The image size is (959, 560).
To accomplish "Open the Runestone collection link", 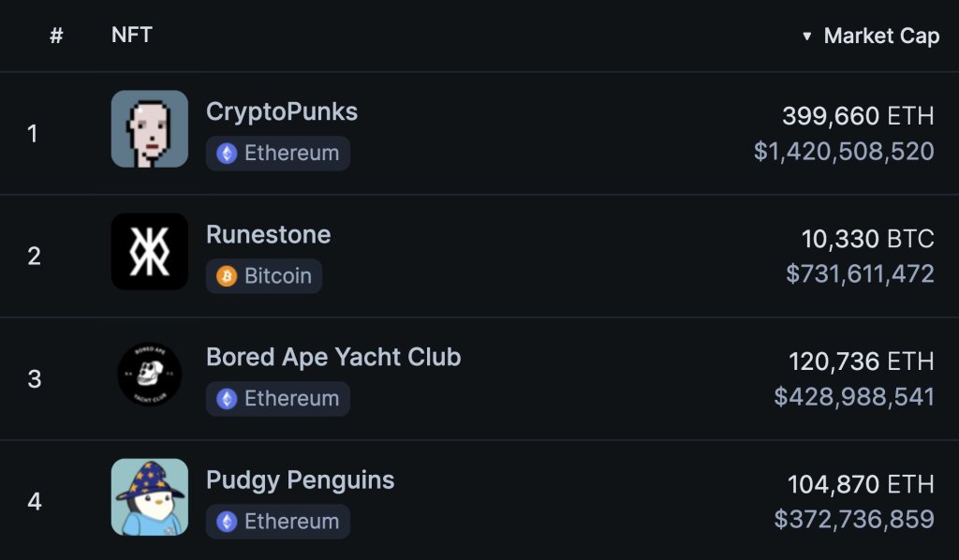I will 269,234.
